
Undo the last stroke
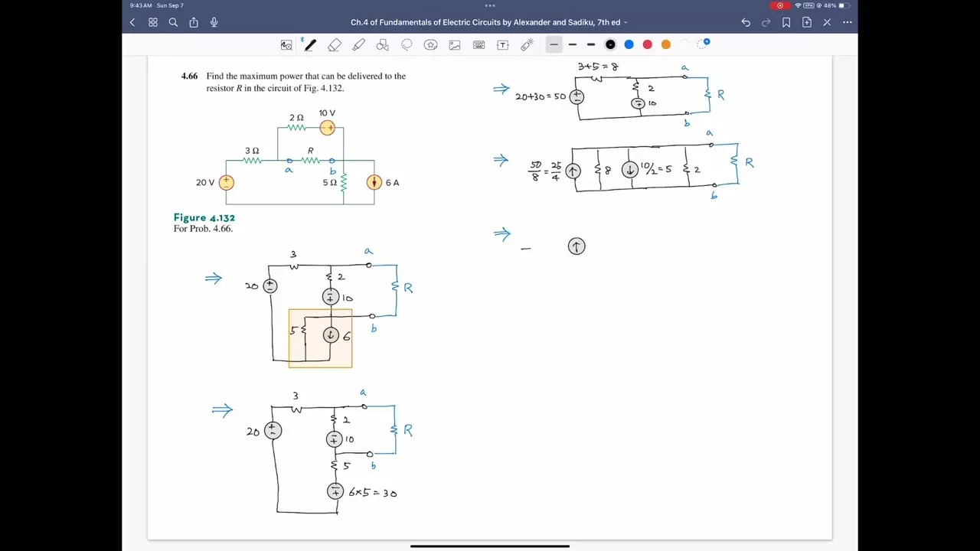[x=746, y=23]
